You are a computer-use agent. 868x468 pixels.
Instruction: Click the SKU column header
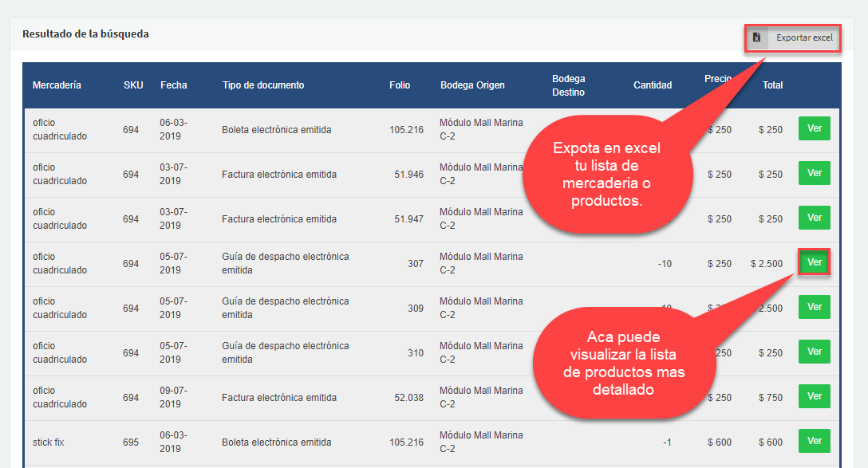coord(133,85)
